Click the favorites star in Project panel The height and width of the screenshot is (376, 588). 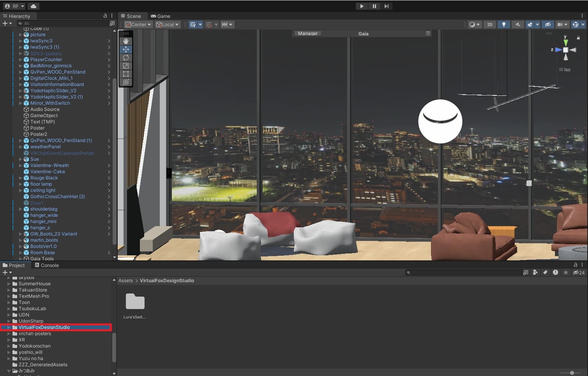(x=565, y=272)
